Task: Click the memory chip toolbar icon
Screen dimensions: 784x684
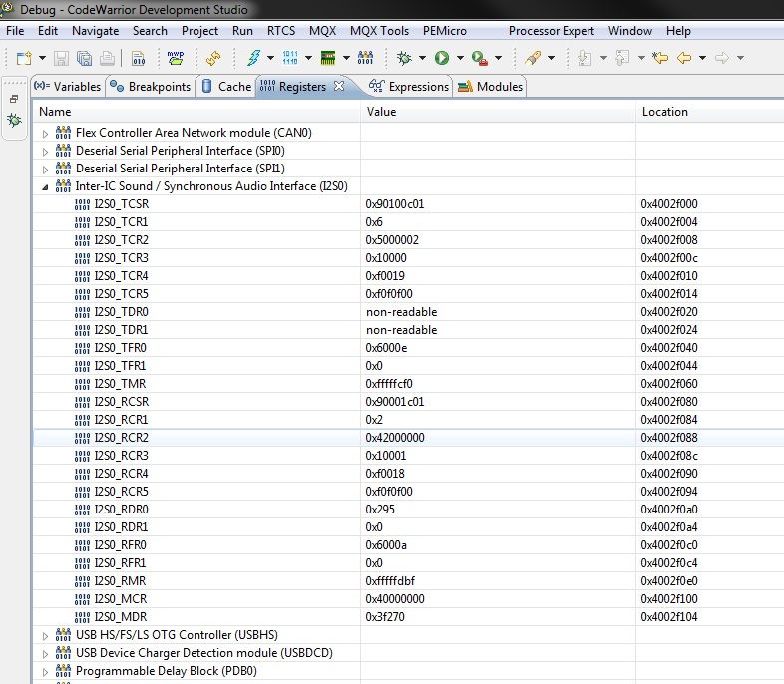Action: click(x=328, y=58)
